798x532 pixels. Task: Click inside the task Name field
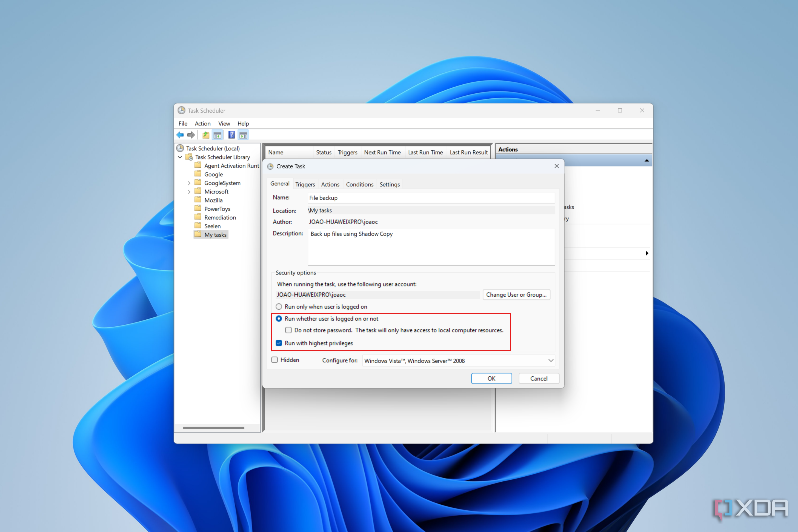click(x=431, y=198)
